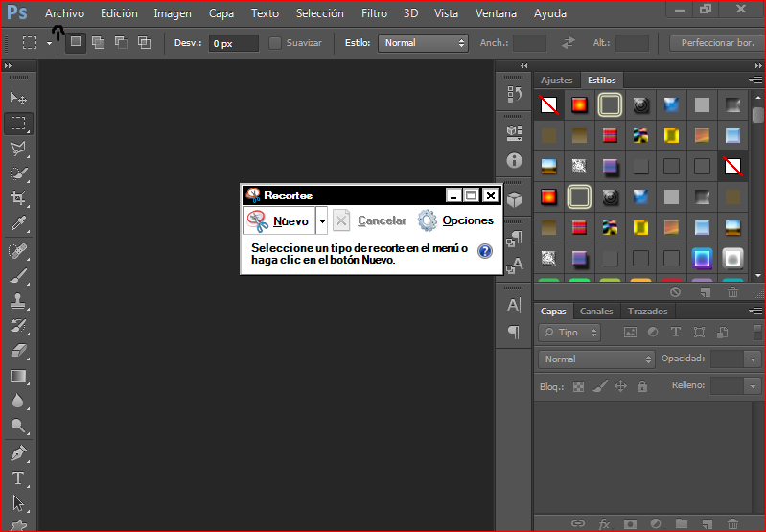Select the Blur tool
This screenshot has height=532, width=766.
pos(18,401)
